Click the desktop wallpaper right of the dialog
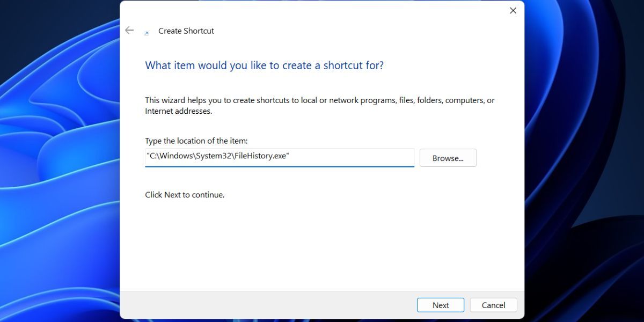 pos(585,161)
